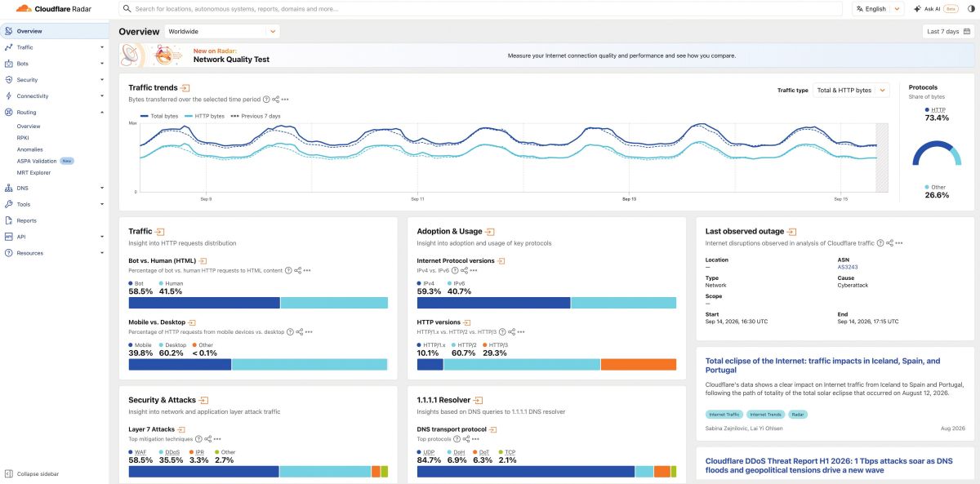Click help icon beside Traffic trends description
The width and height of the screenshot is (980, 484).
click(x=266, y=99)
